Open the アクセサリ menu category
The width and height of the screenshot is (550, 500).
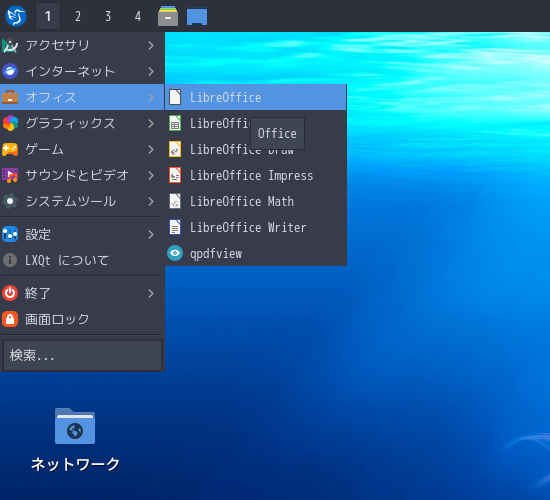click(82, 45)
